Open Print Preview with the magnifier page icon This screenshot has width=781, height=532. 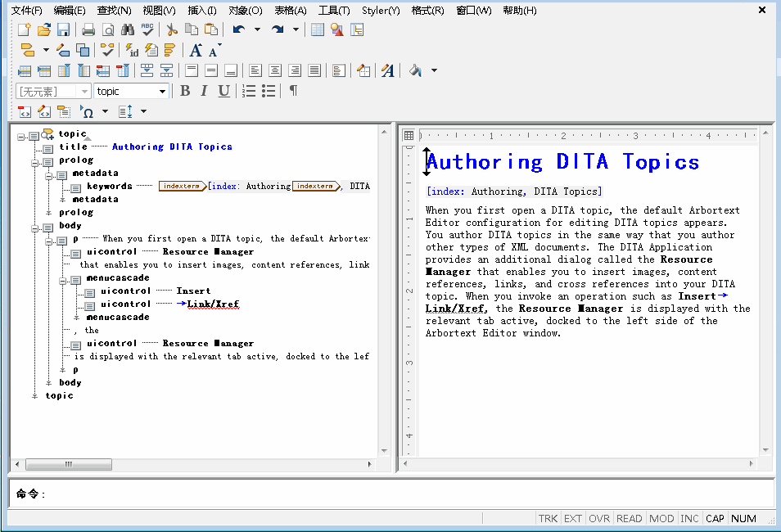point(107,30)
